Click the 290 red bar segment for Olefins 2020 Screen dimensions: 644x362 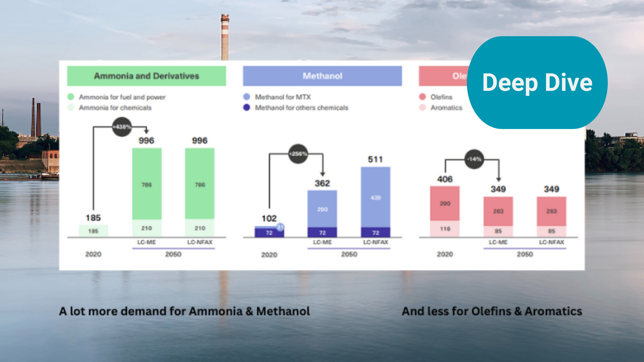[x=445, y=203]
